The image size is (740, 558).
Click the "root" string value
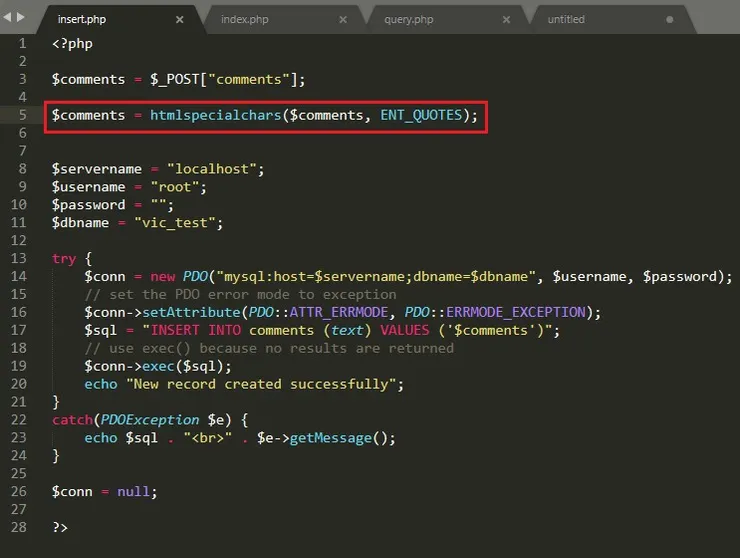coord(175,187)
